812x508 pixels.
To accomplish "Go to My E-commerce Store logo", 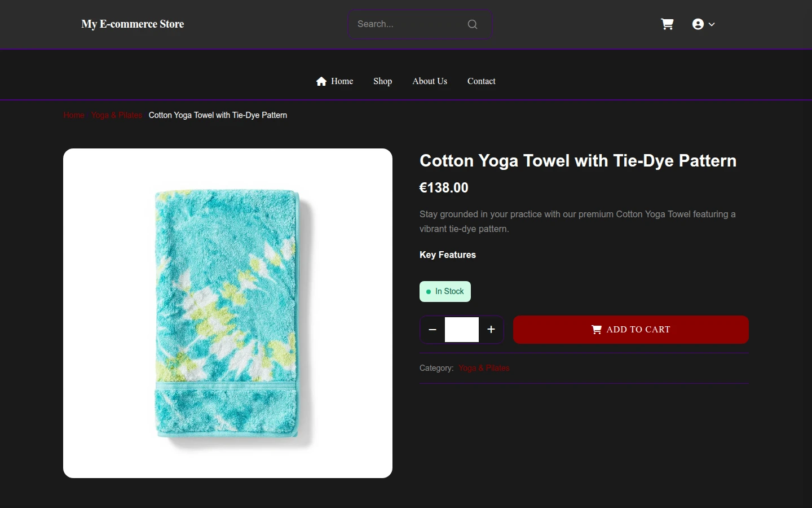I will (133, 24).
